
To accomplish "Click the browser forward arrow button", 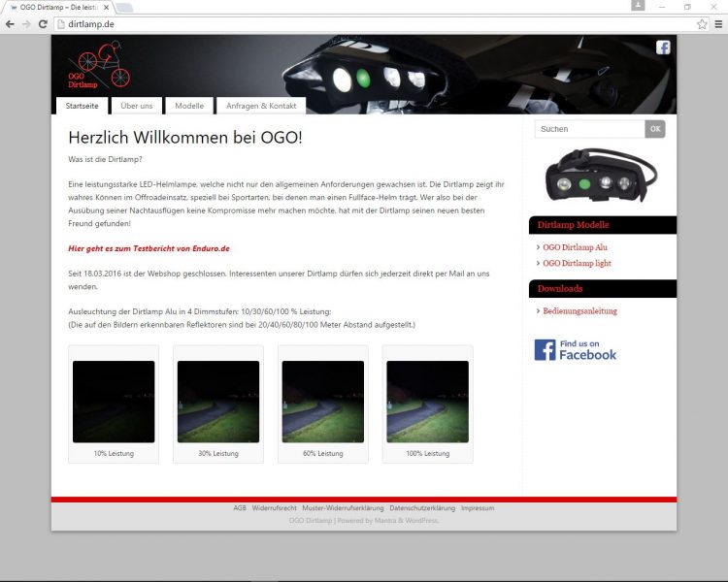I will coord(25,23).
